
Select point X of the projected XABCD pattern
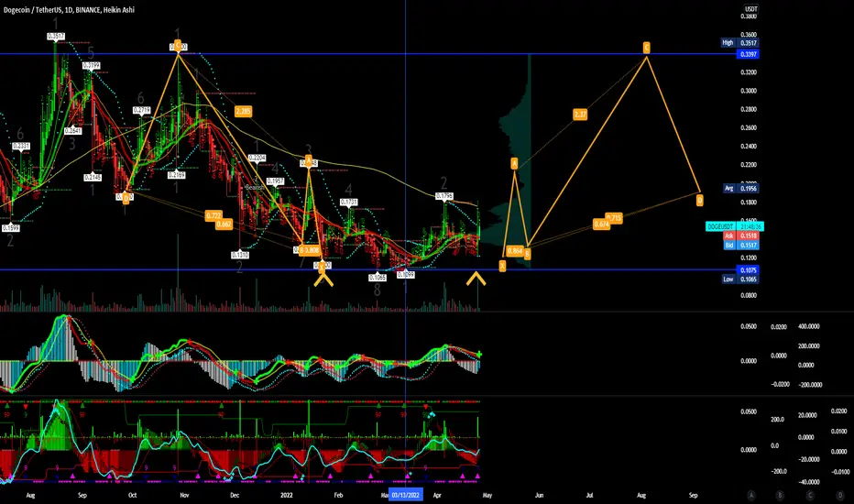coord(502,266)
